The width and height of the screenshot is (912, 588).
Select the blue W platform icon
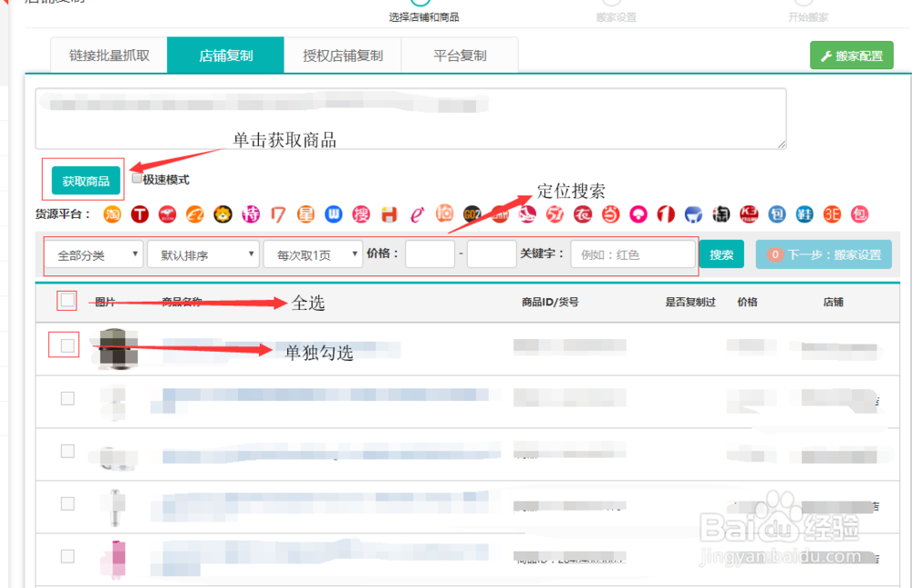(333, 214)
